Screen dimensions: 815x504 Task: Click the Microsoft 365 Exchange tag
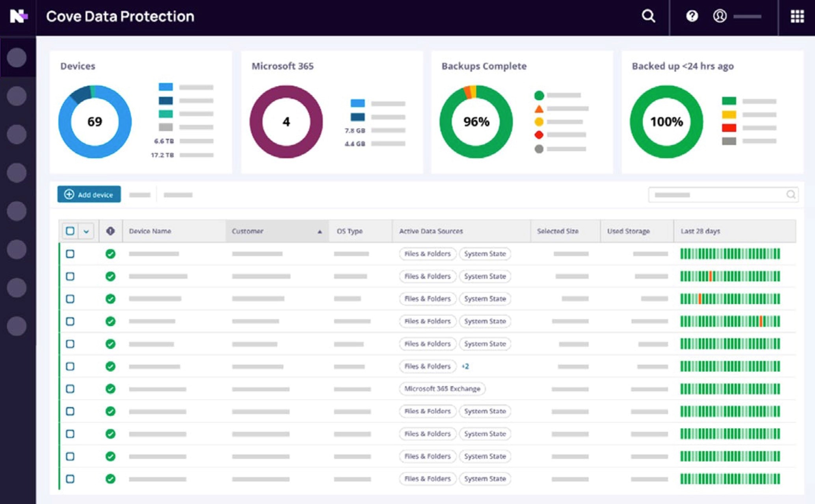pyautogui.click(x=442, y=389)
